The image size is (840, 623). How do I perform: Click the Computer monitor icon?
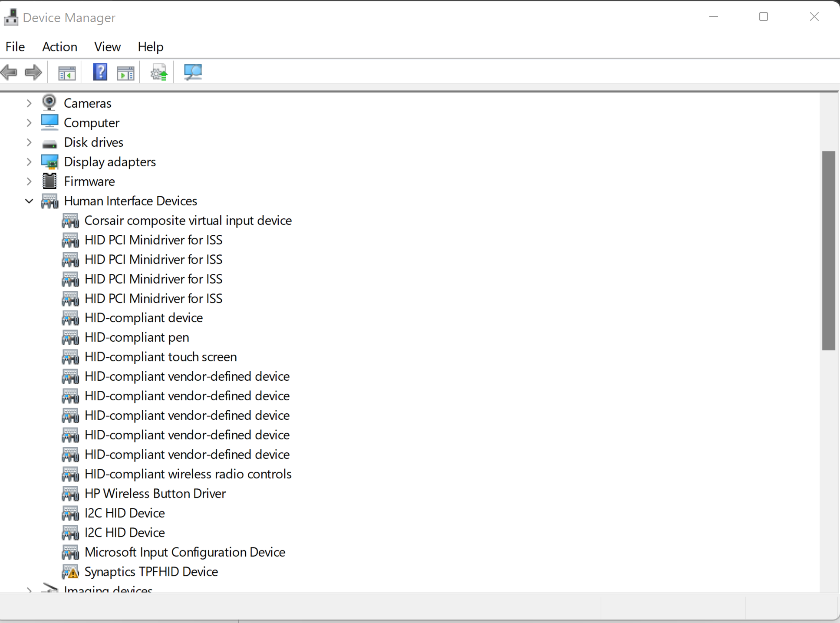click(49, 122)
